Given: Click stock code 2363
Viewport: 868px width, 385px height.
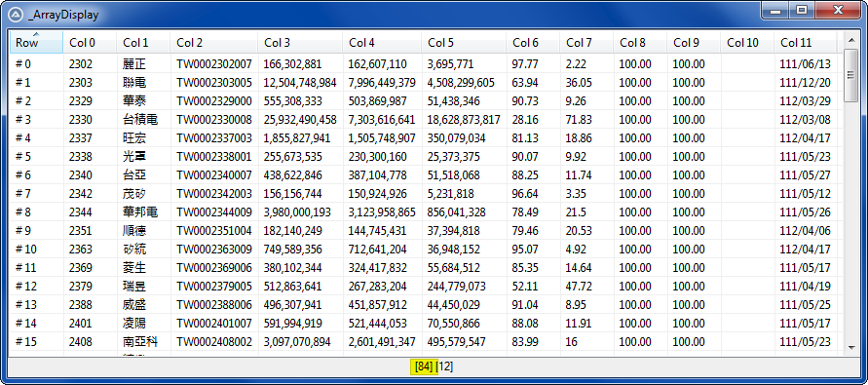Looking at the screenshot, I should pos(81,250).
